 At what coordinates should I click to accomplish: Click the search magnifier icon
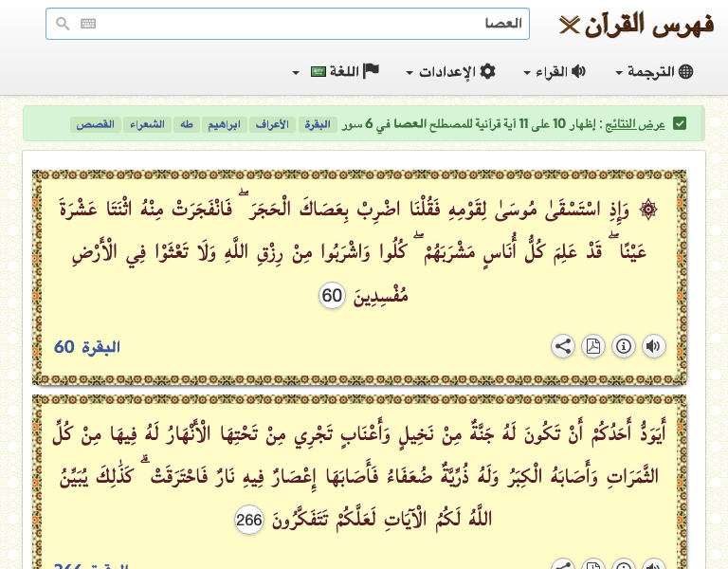(x=63, y=23)
